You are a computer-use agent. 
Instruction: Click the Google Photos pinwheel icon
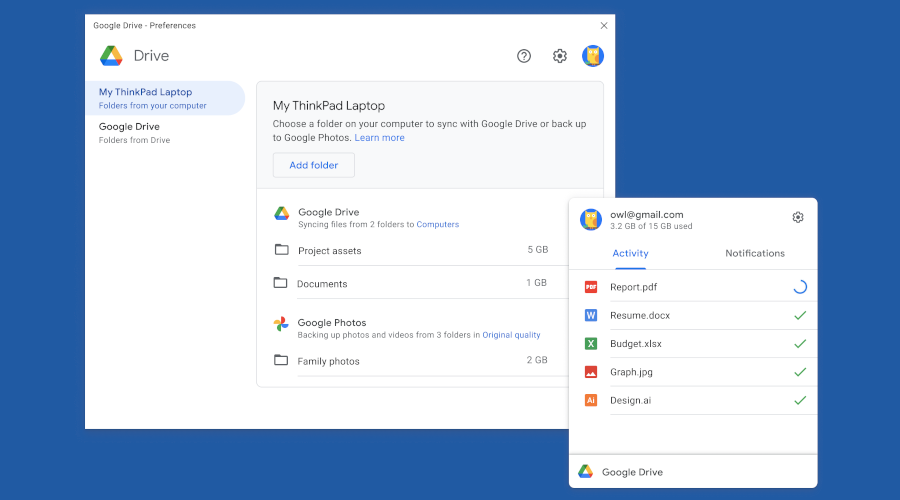pos(282,324)
